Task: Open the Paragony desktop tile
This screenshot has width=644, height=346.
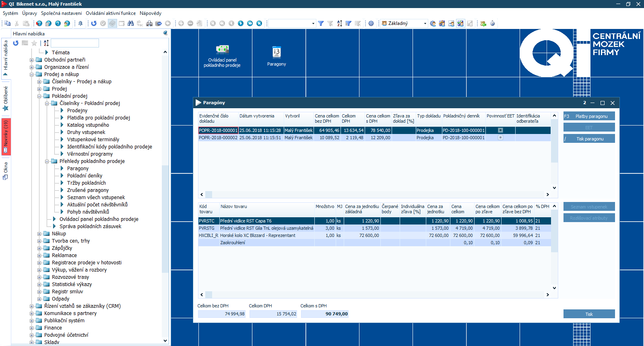Action: point(277,56)
